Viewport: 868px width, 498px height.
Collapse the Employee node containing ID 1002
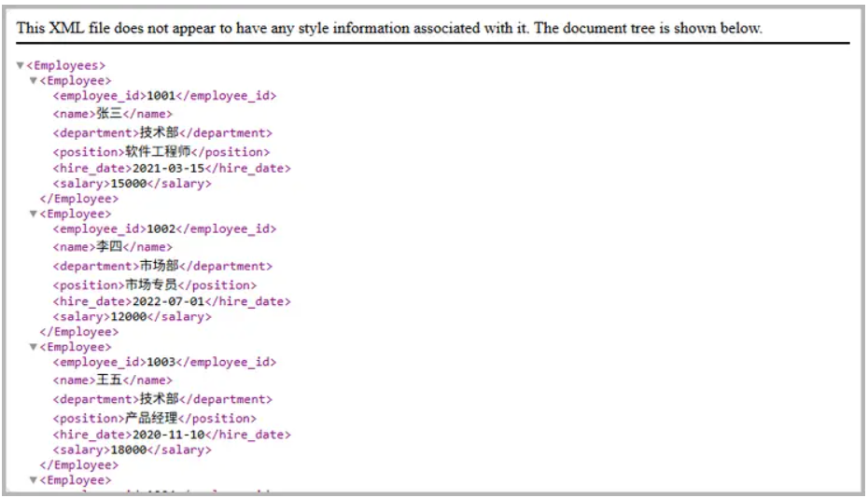pos(33,214)
